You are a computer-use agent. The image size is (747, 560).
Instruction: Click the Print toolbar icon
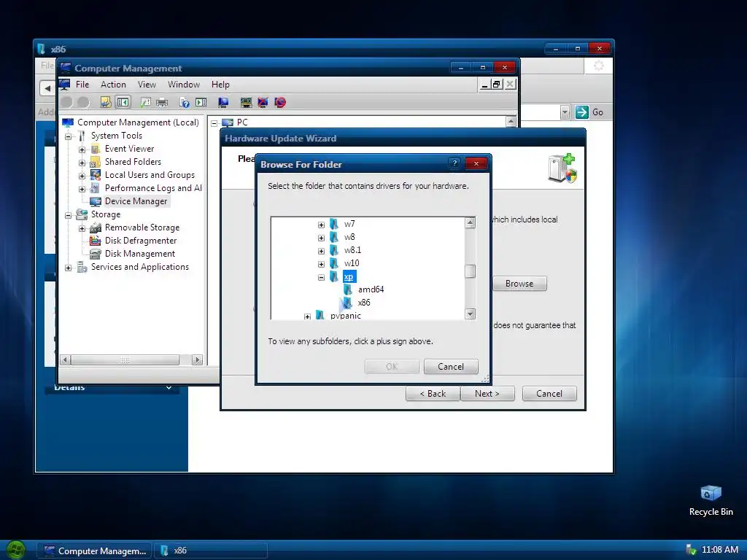[x=162, y=102]
